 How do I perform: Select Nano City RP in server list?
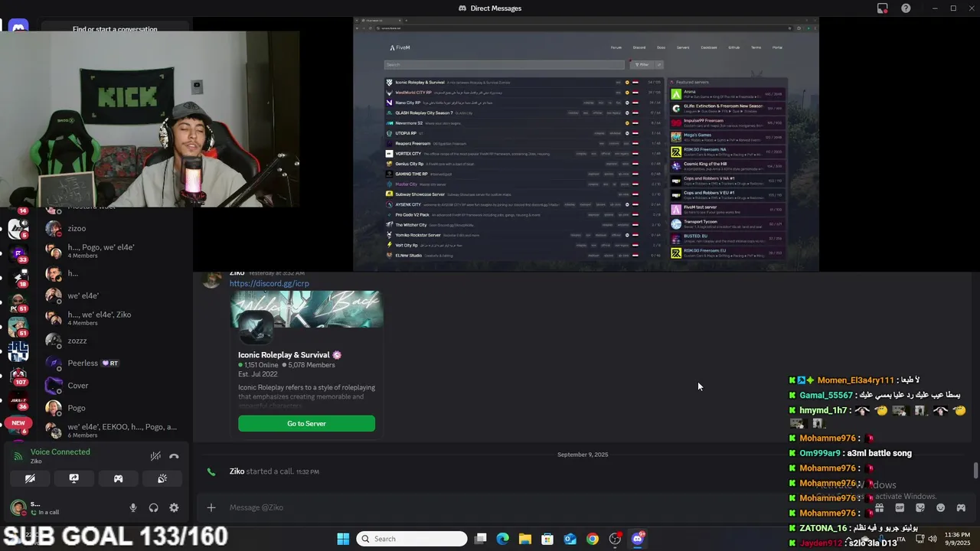(524, 103)
